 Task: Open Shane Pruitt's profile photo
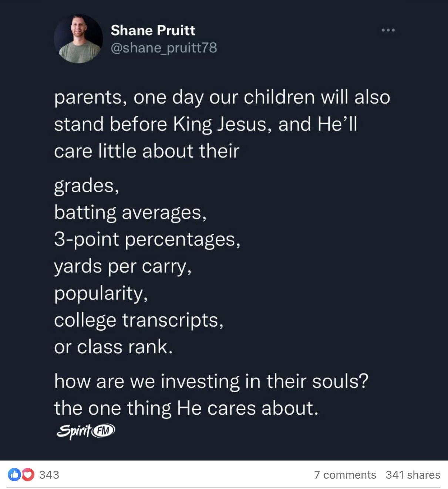click(78, 39)
